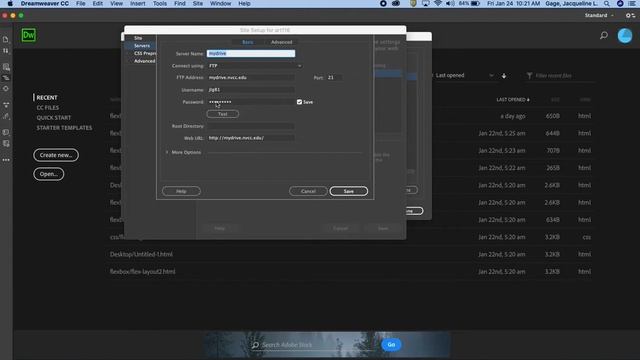Click the Wi-Fi status icon
The image size is (640, 360).
(x=438, y=4)
